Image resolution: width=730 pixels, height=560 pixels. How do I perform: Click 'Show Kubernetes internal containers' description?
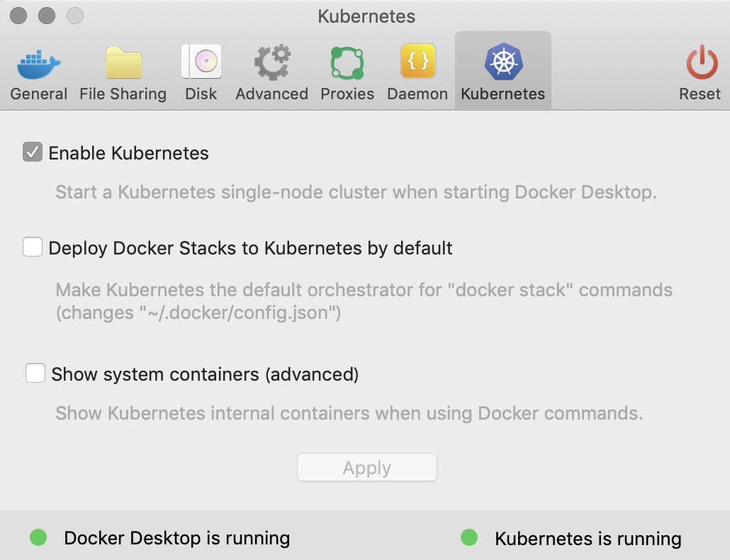[x=349, y=413]
